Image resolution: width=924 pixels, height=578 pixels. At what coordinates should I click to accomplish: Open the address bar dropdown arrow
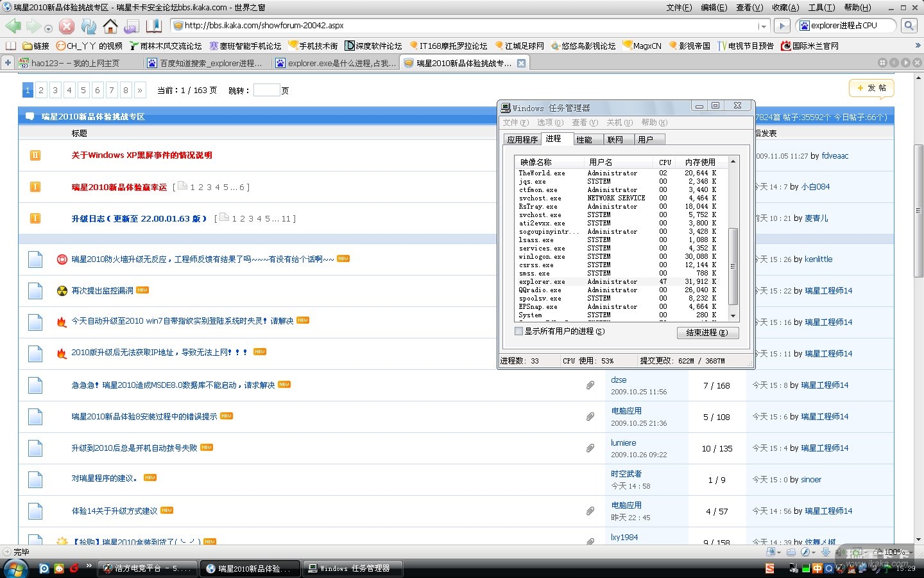coord(762,26)
